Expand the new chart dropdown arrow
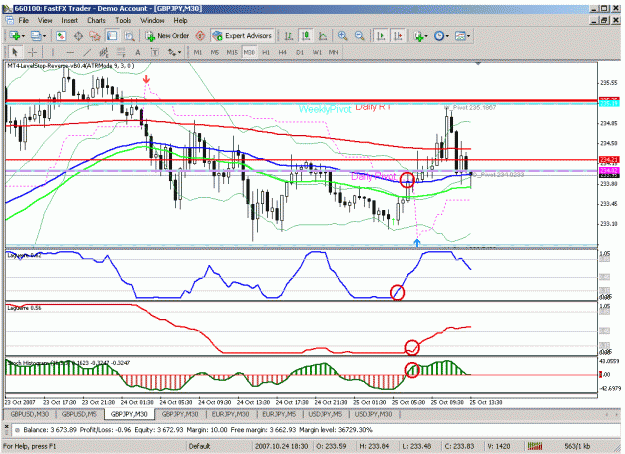The width and height of the screenshot is (625, 454). pos(23,36)
